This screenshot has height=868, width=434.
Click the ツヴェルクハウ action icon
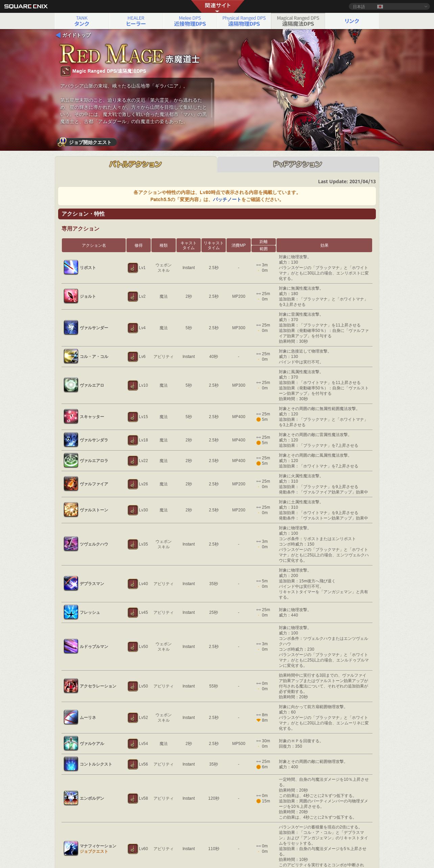[71, 544]
